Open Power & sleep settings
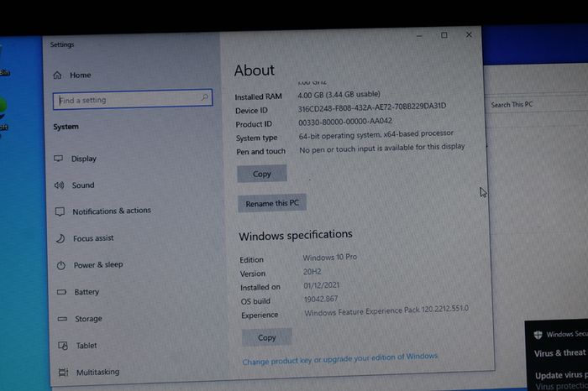 98,265
